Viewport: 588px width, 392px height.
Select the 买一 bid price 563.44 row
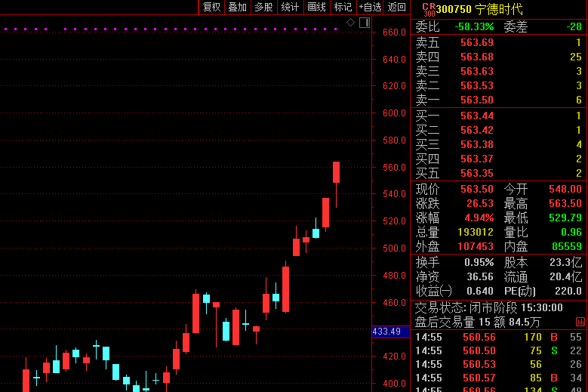(498, 116)
